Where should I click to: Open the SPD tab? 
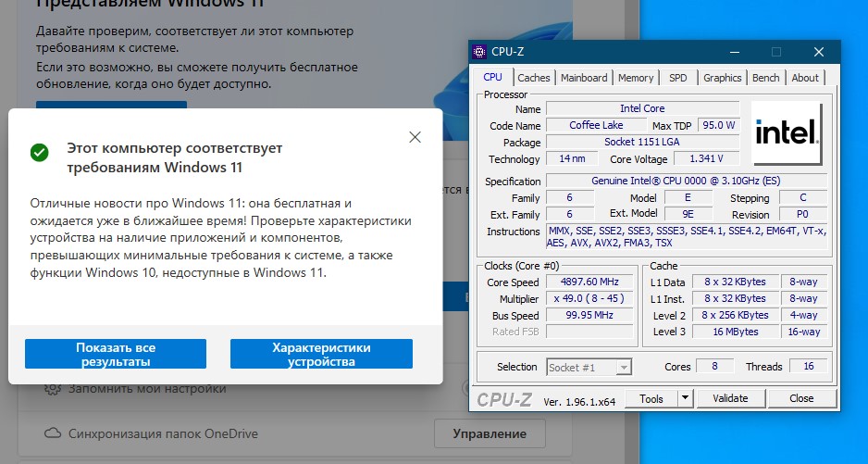[677, 78]
